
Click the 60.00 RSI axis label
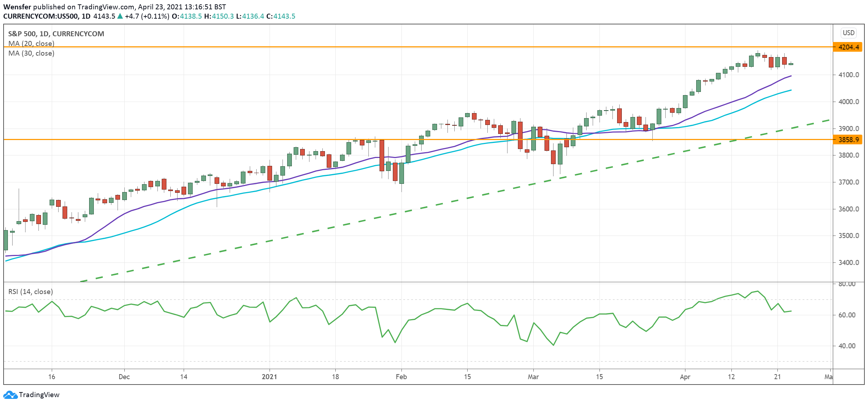(x=847, y=315)
